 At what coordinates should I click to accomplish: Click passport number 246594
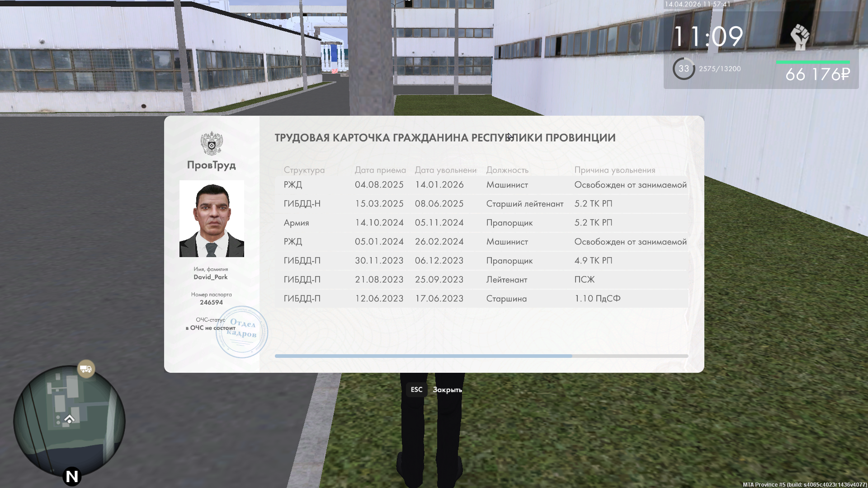tap(211, 302)
